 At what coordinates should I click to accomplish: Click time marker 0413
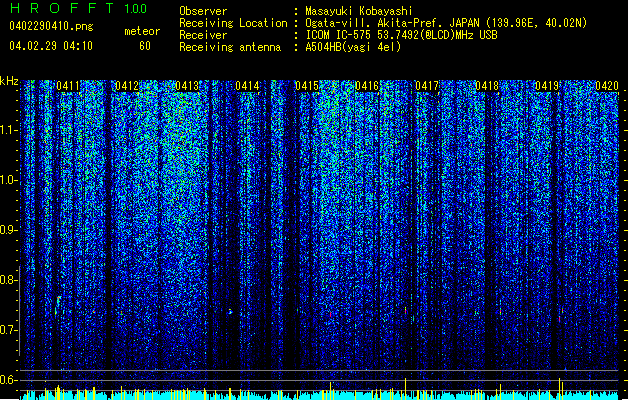187,86
